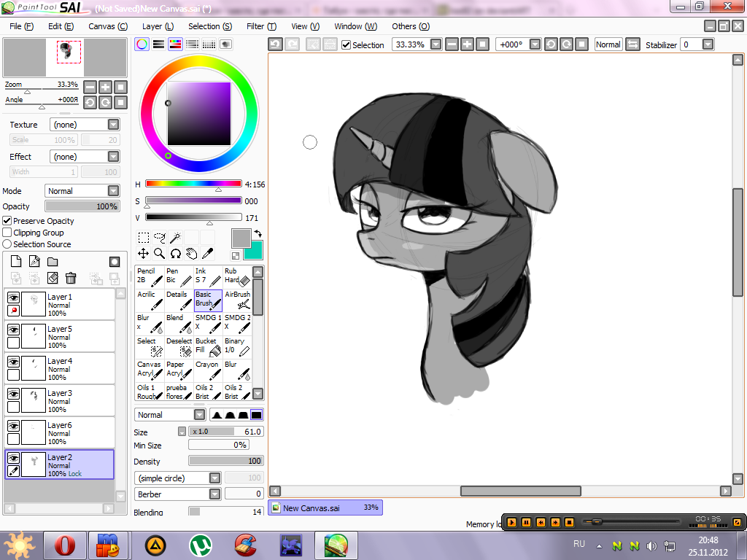This screenshot has width=747, height=560.
Task: Select the move layer tool
Action: pyautogui.click(x=144, y=253)
